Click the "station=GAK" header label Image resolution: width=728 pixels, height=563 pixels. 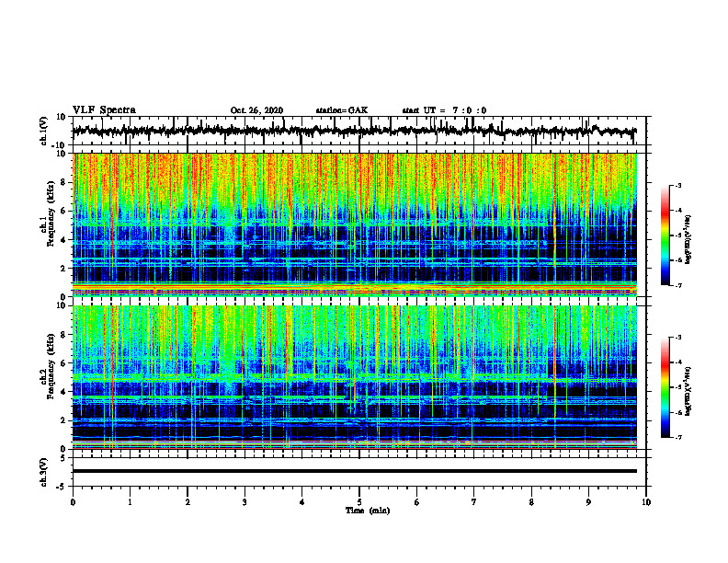pyautogui.click(x=342, y=110)
